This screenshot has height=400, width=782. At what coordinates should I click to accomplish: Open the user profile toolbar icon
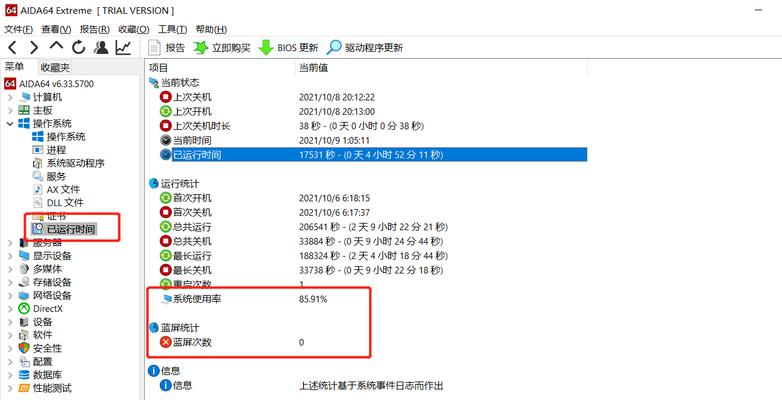coord(101,47)
